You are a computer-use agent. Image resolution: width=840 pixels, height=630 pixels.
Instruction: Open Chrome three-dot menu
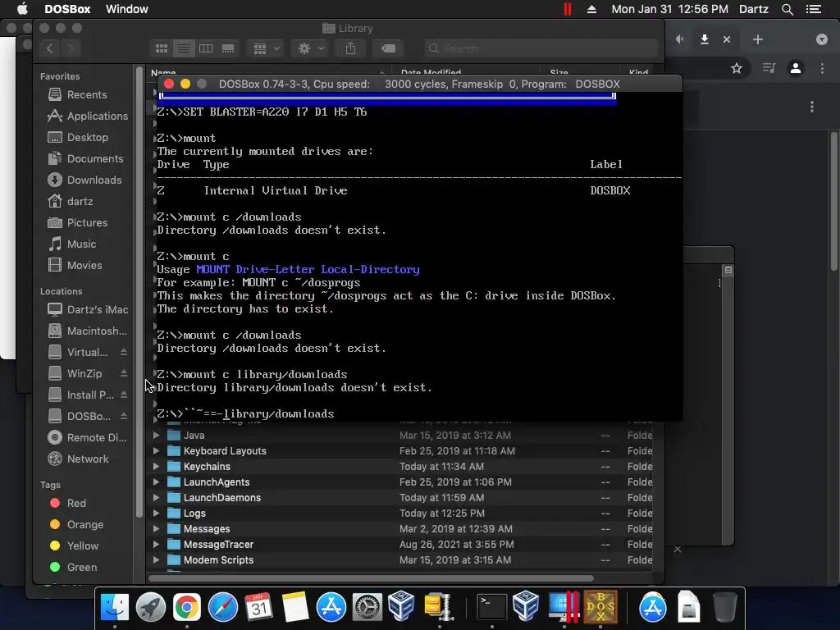click(822, 68)
